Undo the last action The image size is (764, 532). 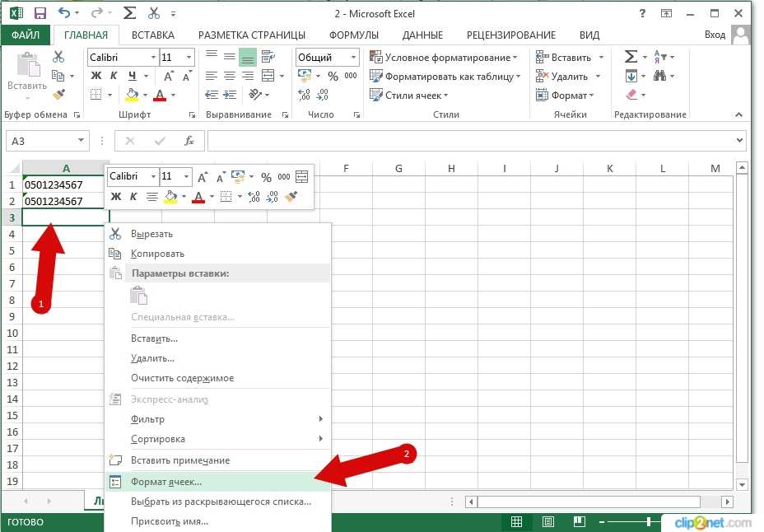pos(64,13)
